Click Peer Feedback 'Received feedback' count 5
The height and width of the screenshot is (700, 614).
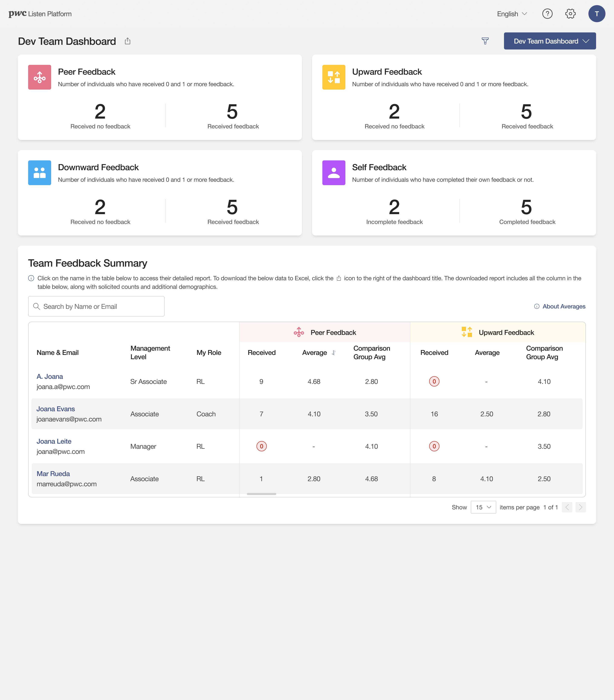pos(232,112)
